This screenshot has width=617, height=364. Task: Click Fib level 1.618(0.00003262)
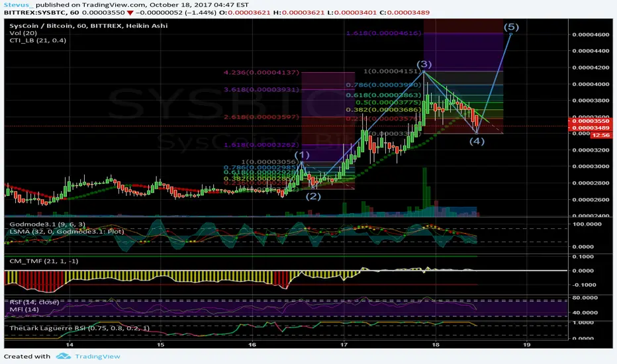(x=261, y=145)
